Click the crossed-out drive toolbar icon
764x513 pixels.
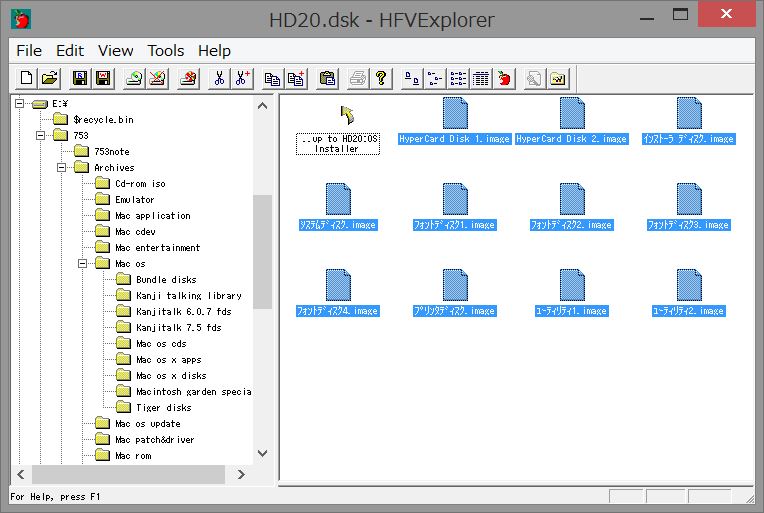click(x=157, y=78)
